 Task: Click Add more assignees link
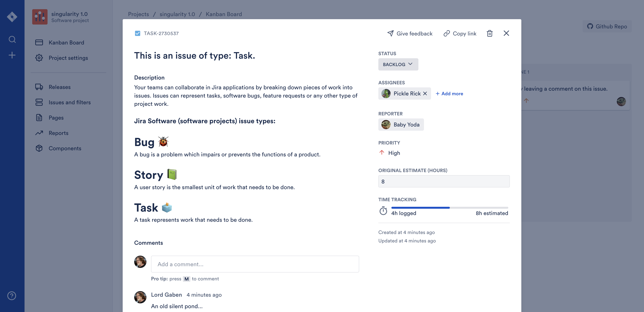tap(449, 94)
